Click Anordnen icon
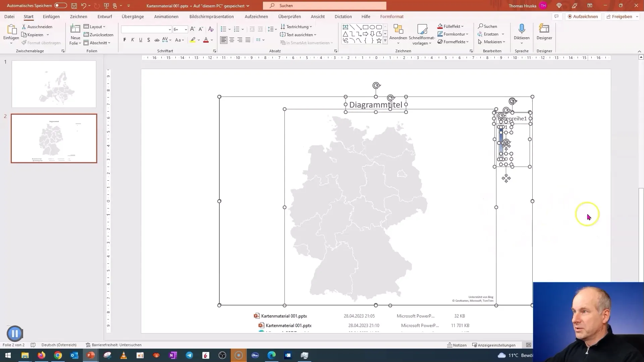 398,29
